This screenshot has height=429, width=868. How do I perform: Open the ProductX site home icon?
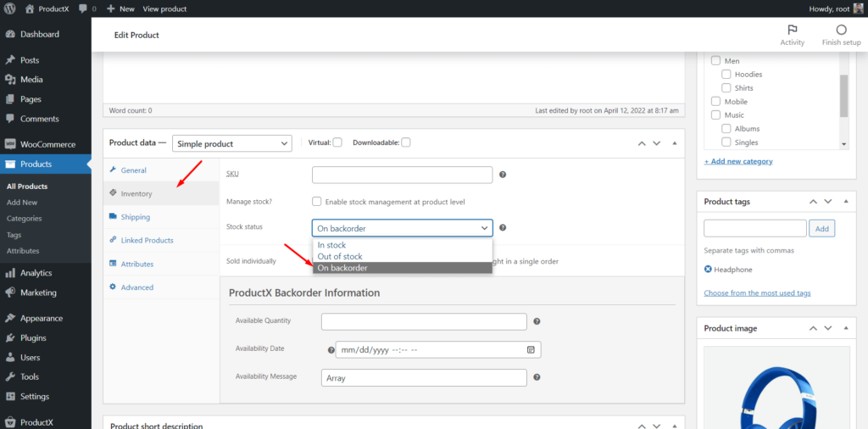pyautogui.click(x=30, y=8)
